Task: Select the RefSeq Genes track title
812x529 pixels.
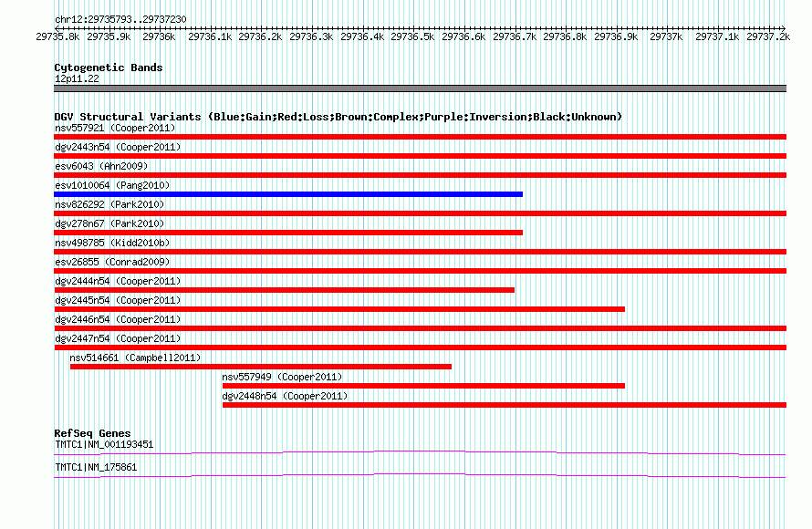Action: [92, 433]
